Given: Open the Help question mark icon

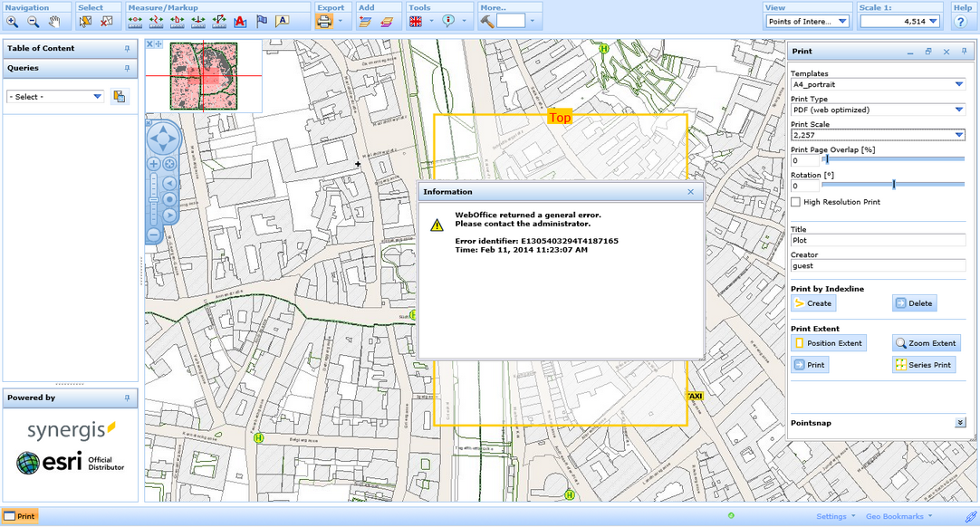Looking at the screenshot, I should coord(961,21).
